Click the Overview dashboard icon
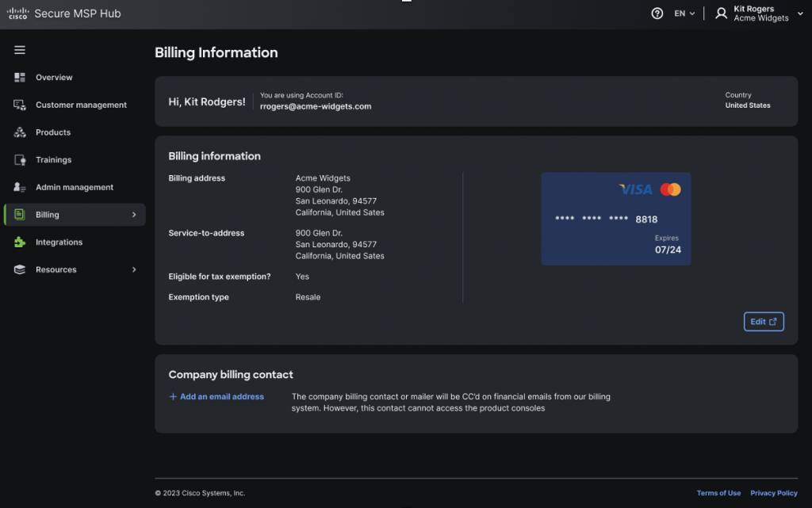812x508 pixels. pyautogui.click(x=20, y=78)
